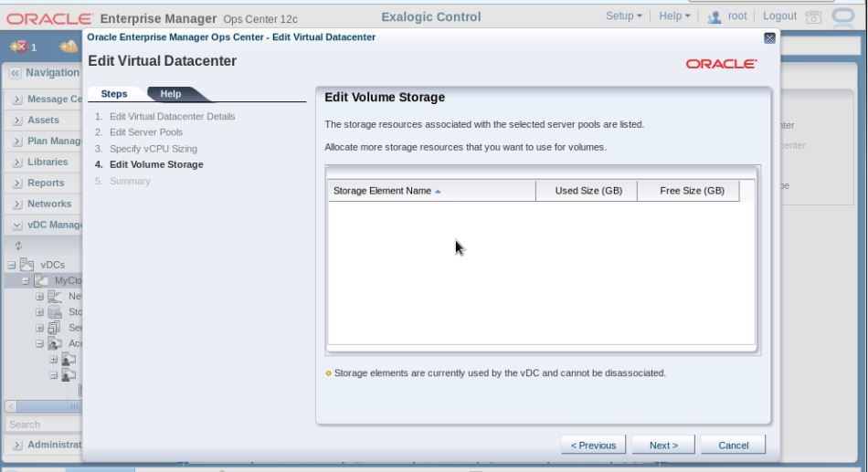This screenshot has height=472, width=868.
Task: Click the warning incidents icon in toolbar
Action: coord(69,47)
